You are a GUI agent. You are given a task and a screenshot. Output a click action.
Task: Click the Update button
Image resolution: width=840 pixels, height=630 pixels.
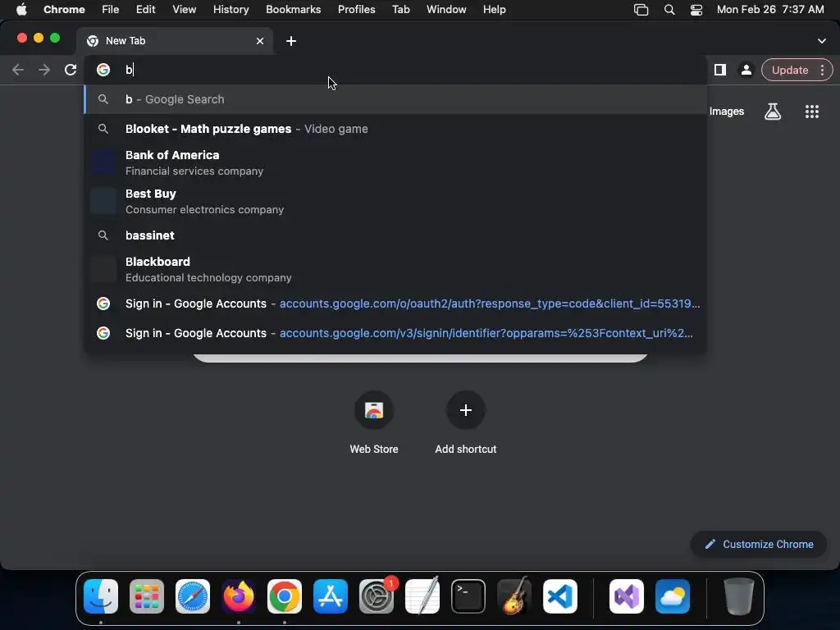(x=790, y=71)
